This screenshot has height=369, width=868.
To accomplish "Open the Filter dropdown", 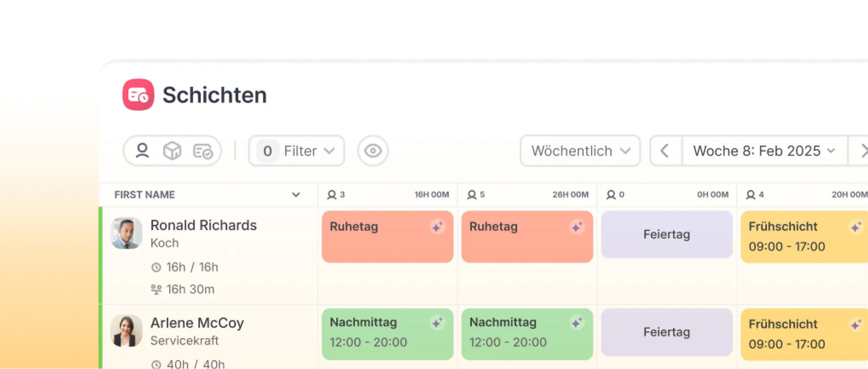I will click(296, 151).
